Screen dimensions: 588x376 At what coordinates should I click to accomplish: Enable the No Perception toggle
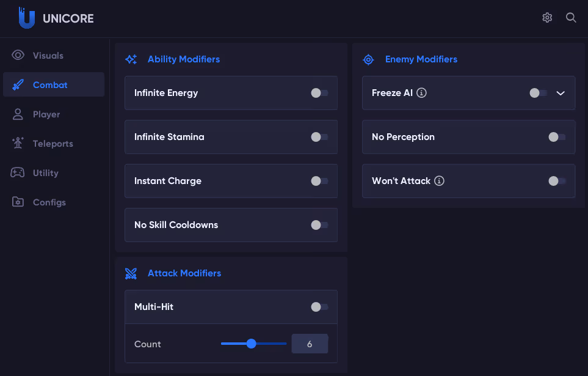[x=557, y=137]
